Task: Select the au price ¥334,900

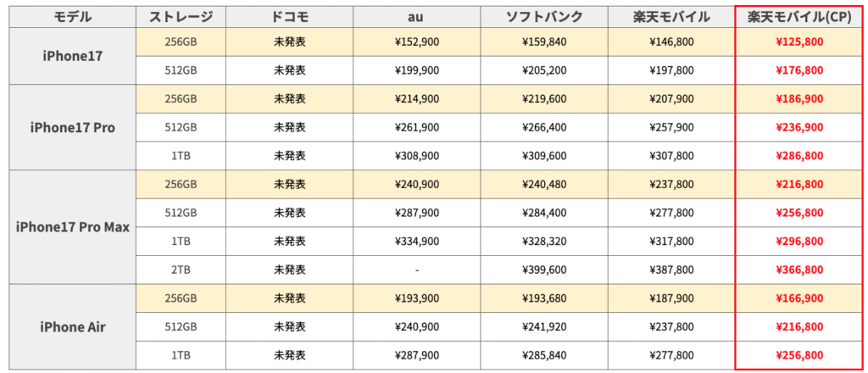Action: [x=417, y=241]
